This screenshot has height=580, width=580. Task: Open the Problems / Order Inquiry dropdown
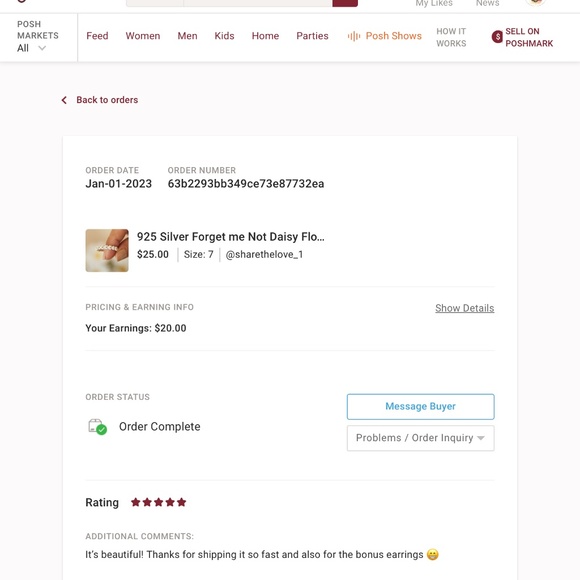click(421, 438)
